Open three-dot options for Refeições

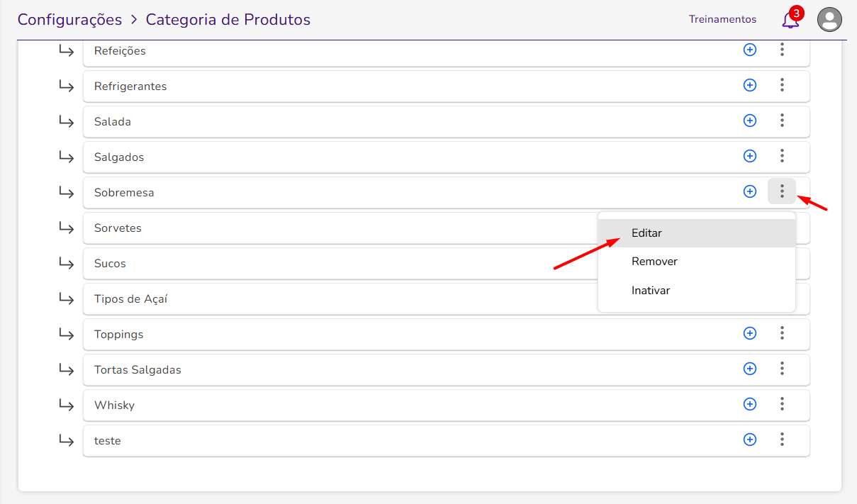(782, 50)
